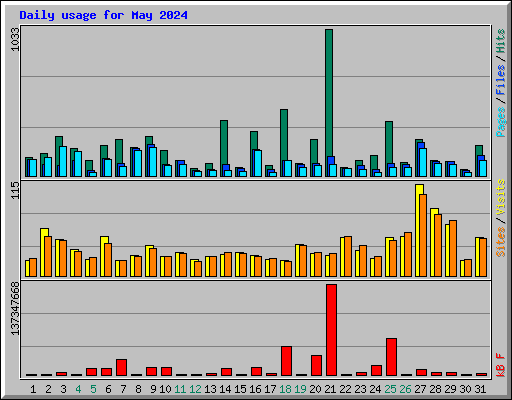Select the green "Hits" legend label

[x=500, y=41]
